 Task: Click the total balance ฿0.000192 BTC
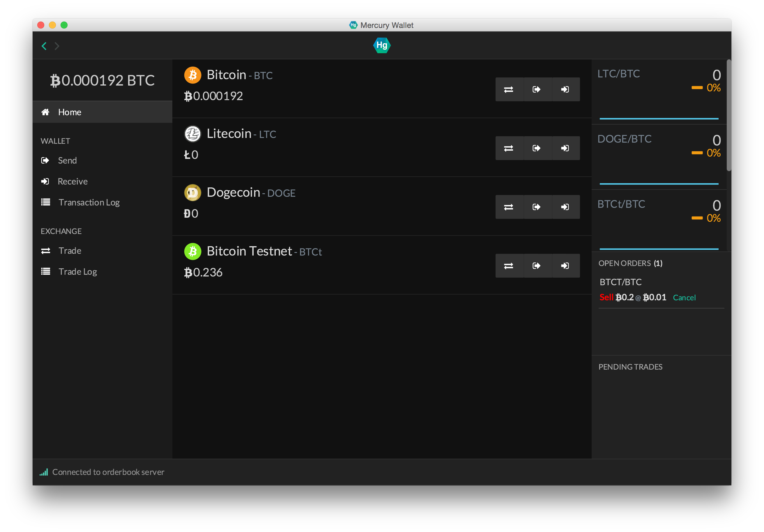[102, 80]
